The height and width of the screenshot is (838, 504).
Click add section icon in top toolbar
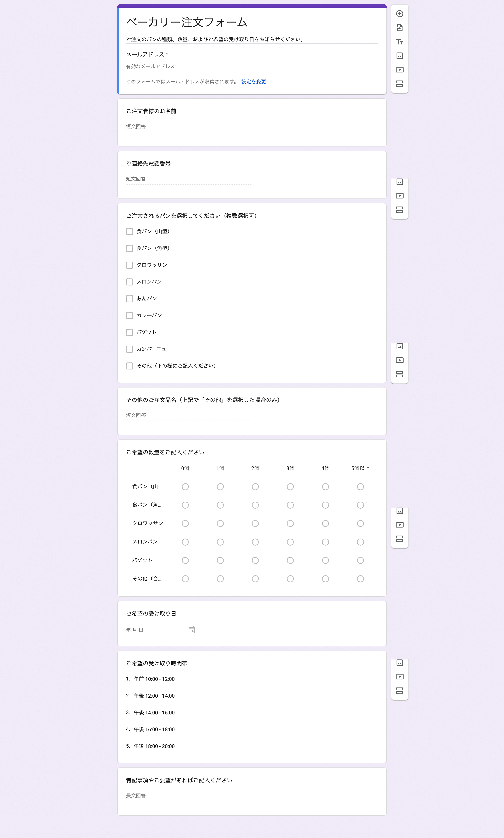[x=399, y=83]
